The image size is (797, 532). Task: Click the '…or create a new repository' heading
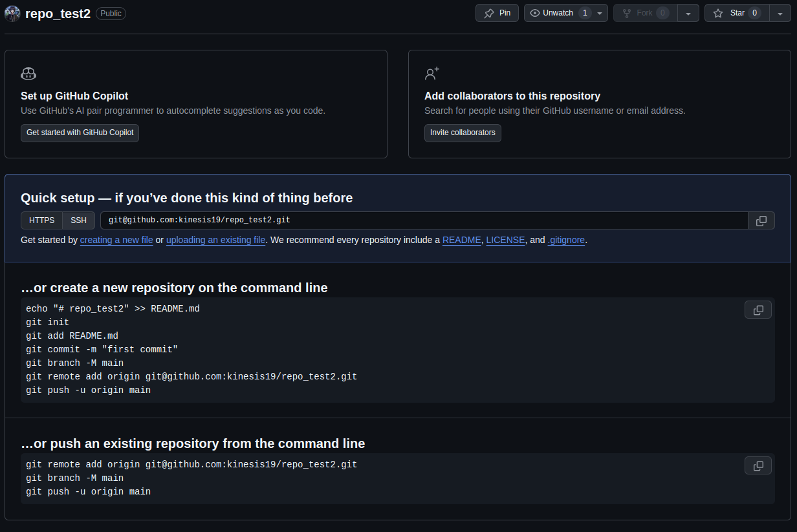coord(174,288)
